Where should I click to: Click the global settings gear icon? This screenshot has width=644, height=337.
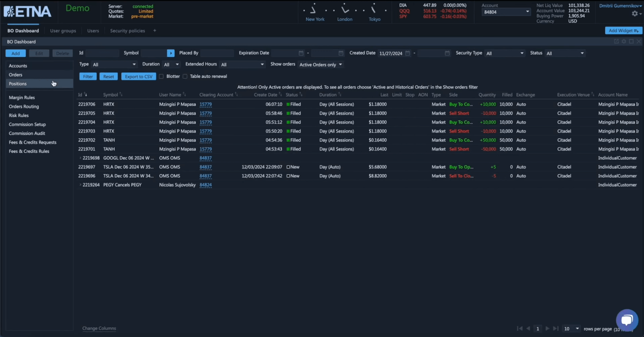[x=635, y=14]
